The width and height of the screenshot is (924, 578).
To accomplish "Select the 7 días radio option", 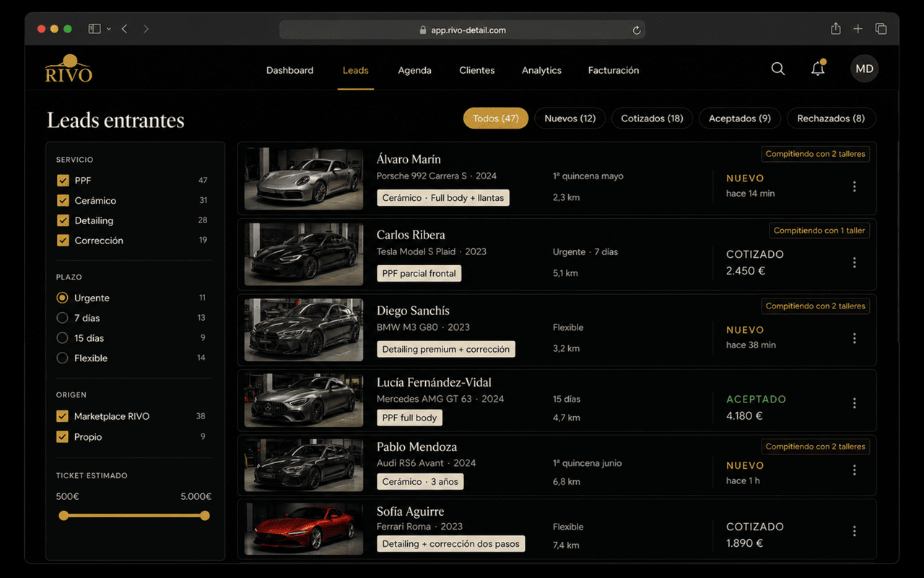I will pos(62,318).
